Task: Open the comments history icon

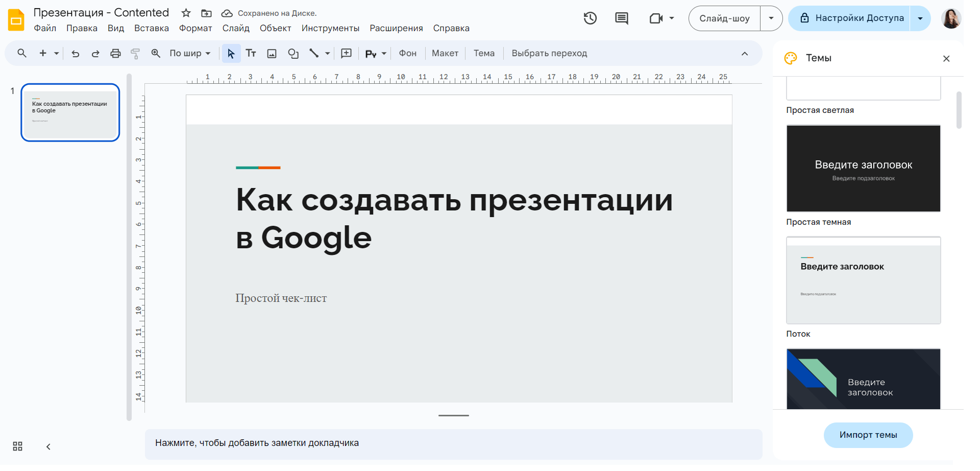Action: coord(621,18)
